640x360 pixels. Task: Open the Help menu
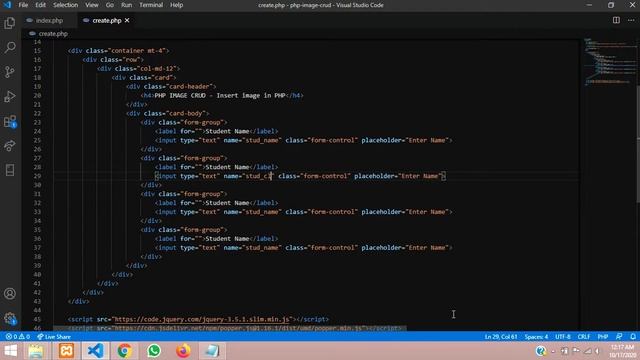(176, 5)
